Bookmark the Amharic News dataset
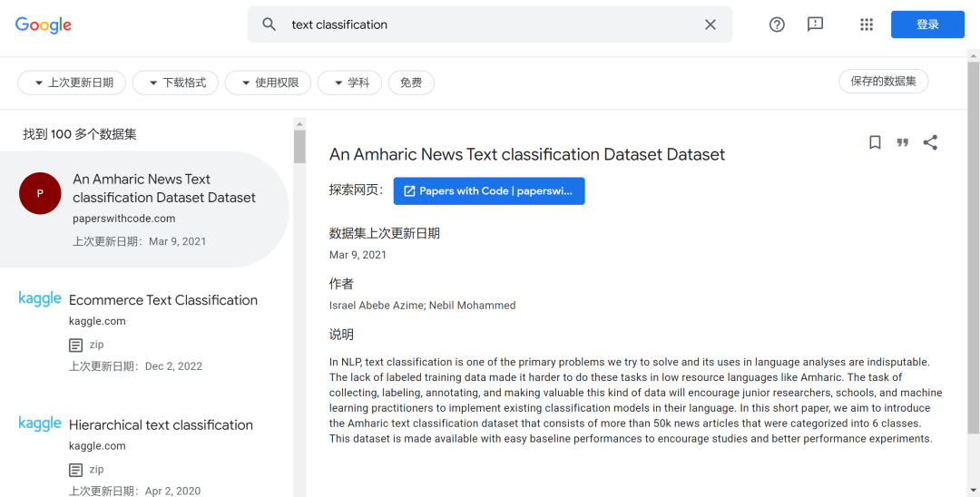 tap(875, 142)
